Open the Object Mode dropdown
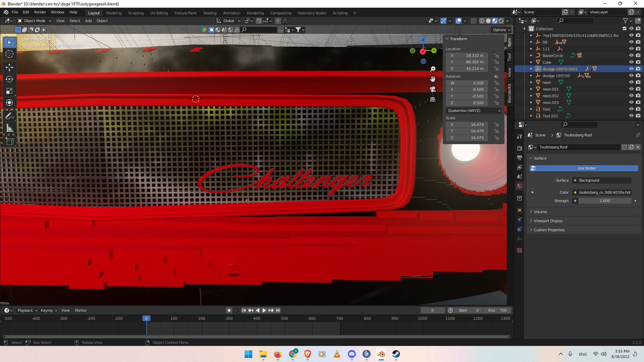 click(33, 21)
